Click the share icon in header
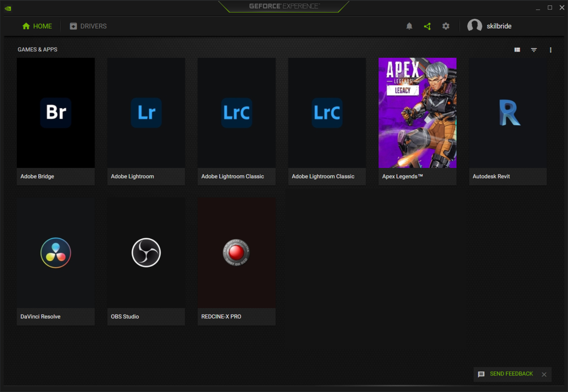This screenshot has width=568, height=392. 427,26
